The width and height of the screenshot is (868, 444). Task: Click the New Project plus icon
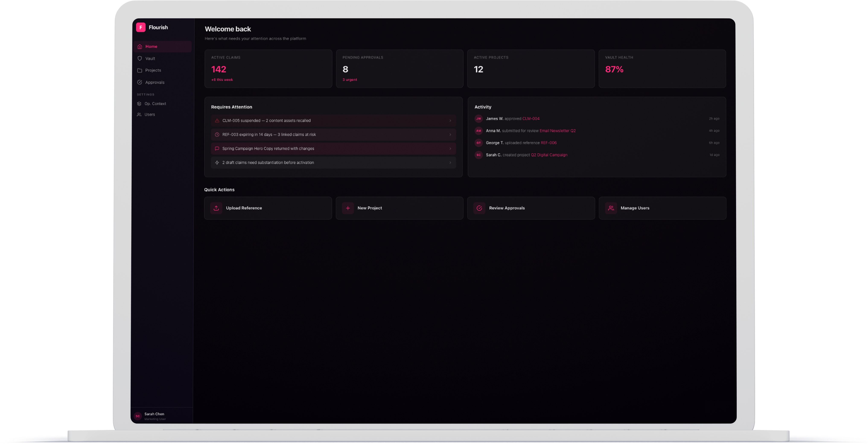click(348, 208)
